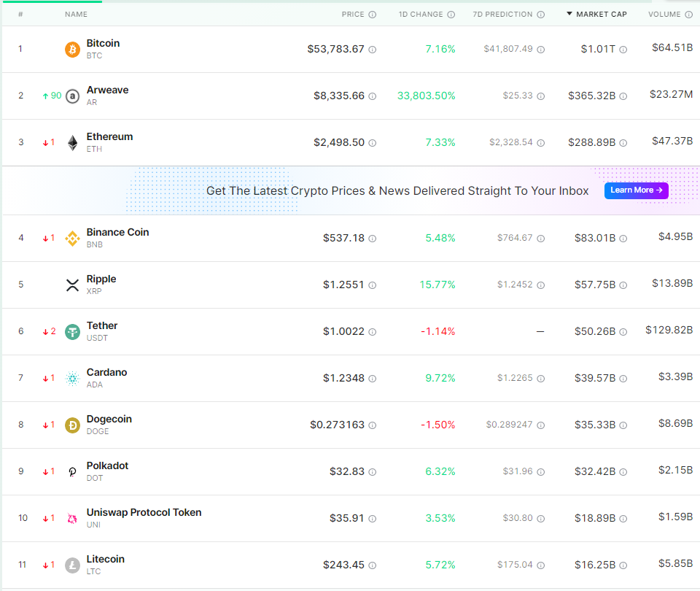
Task: Click info icon next to Ripple prediction $1.2452
Action: (540, 285)
